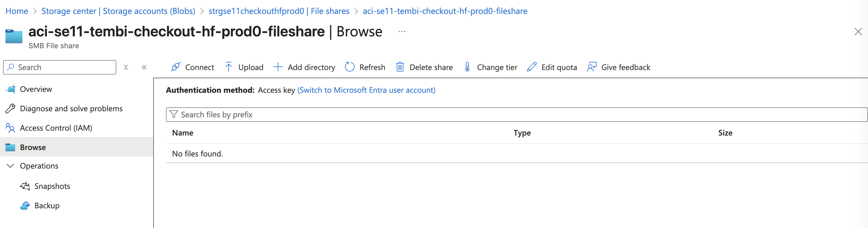Clear the sidebar search with the x
868x228 pixels.
126,67
